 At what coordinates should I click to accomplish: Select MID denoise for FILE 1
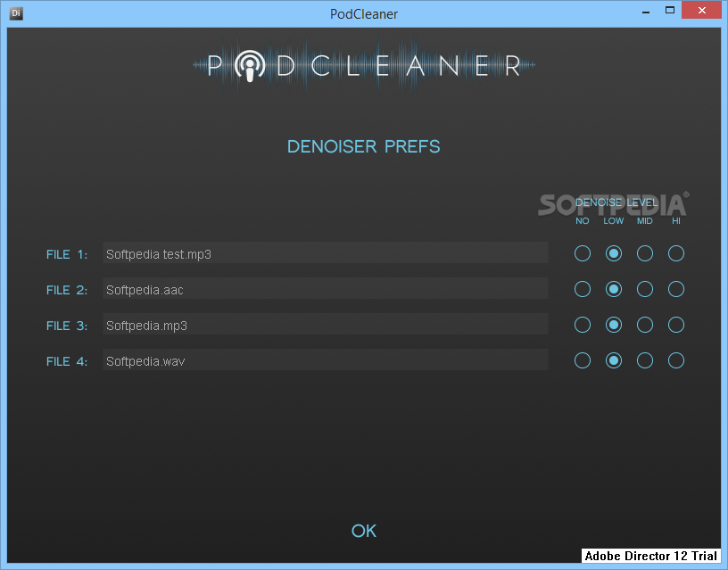(x=645, y=253)
